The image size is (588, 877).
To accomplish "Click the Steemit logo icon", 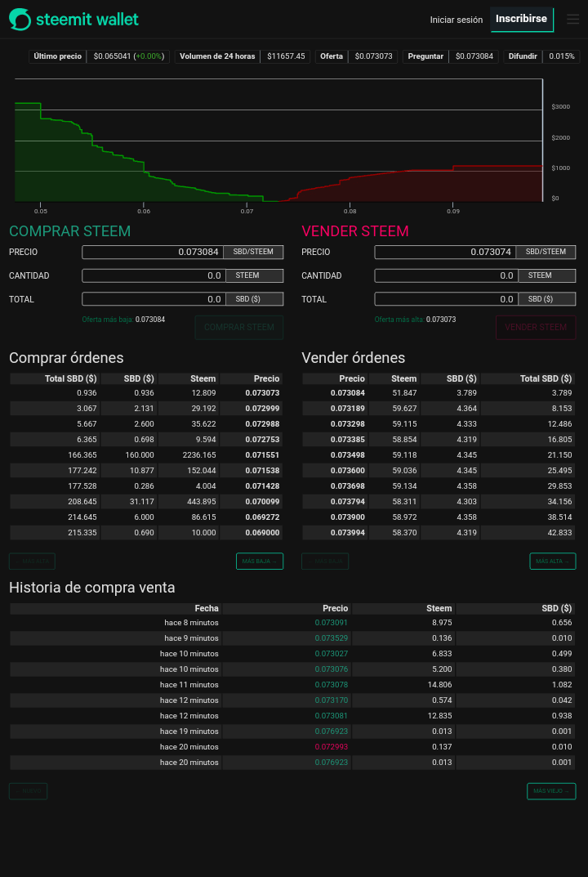I will pyautogui.click(x=20, y=20).
